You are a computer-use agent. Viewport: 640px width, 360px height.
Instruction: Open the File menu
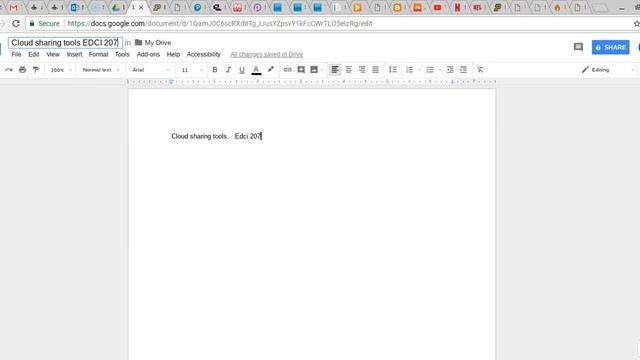[x=16, y=54]
